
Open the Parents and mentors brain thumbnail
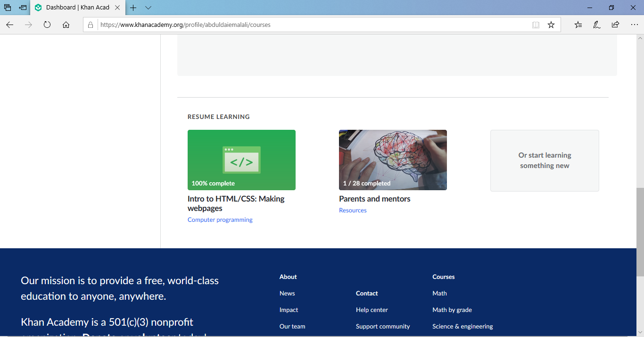(x=393, y=160)
